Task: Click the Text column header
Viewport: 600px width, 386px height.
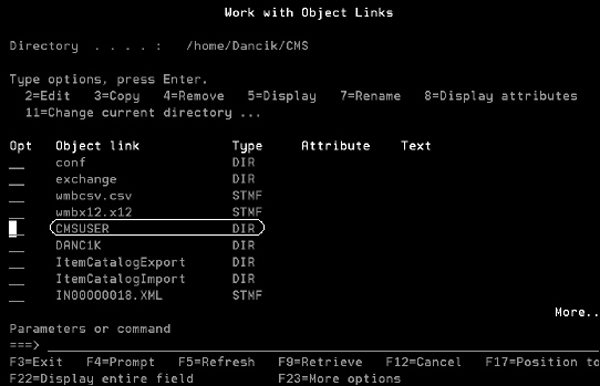Action: pyautogui.click(x=416, y=146)
